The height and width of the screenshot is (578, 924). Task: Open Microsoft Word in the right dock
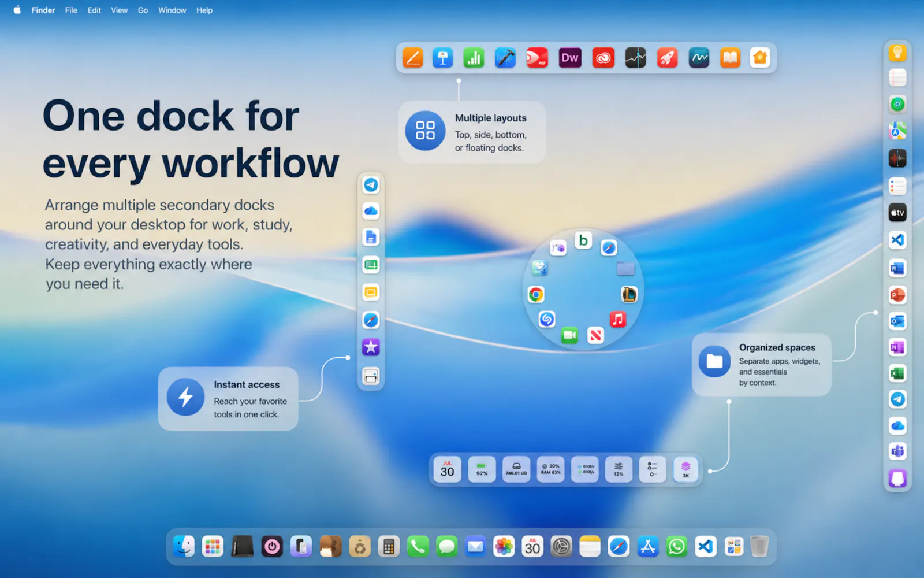pyautogui.click(x=897, y=268)
